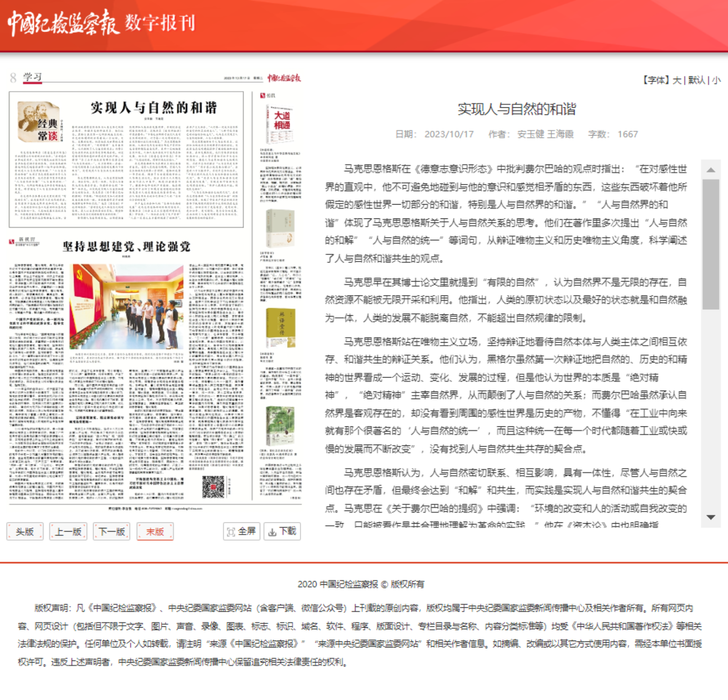Set font size to small (小)
This screenshot has width=728, height=700.
[716, 80]
